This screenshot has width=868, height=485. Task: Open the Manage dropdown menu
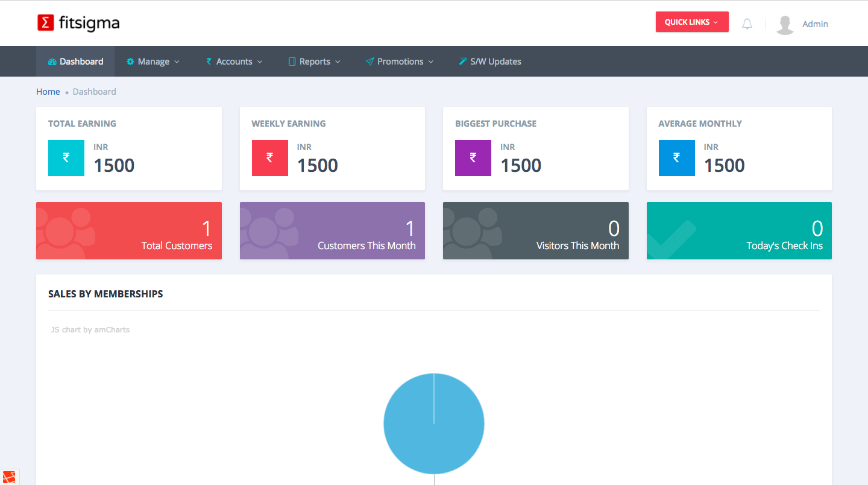pyautogui.click(x=153, y=62)
